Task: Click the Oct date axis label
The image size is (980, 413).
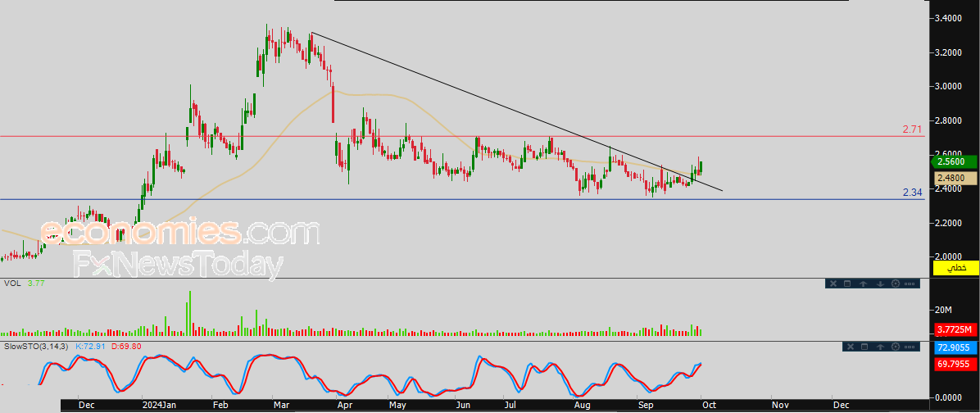Action: click(710, 405)
